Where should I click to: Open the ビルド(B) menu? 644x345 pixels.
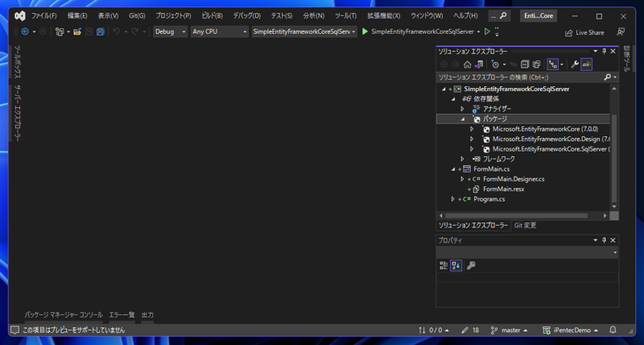point(212,16)
